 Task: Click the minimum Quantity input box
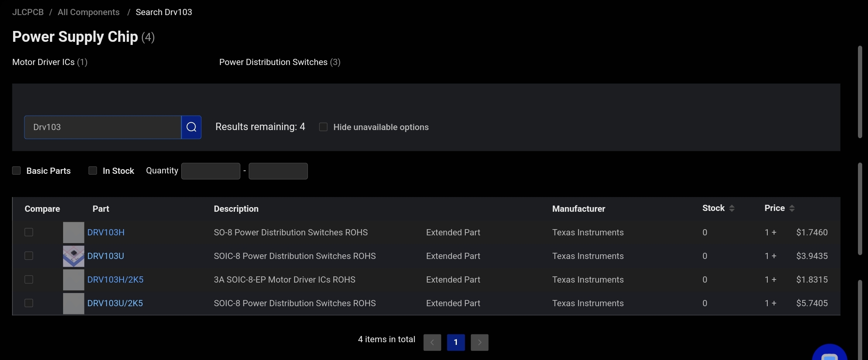coord(211,171)
